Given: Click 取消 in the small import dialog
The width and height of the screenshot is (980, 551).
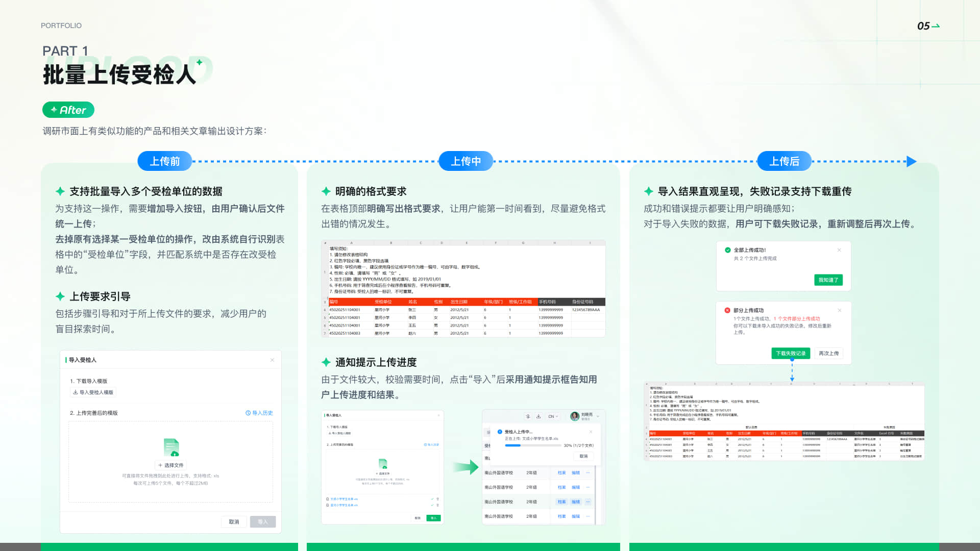Looking at the screenshot, I should (x=418, y=518).
